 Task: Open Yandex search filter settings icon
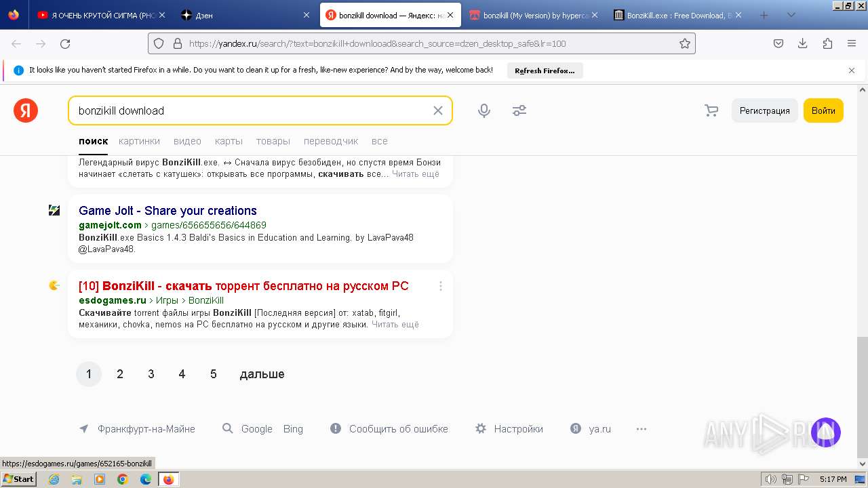pos(519,110)
